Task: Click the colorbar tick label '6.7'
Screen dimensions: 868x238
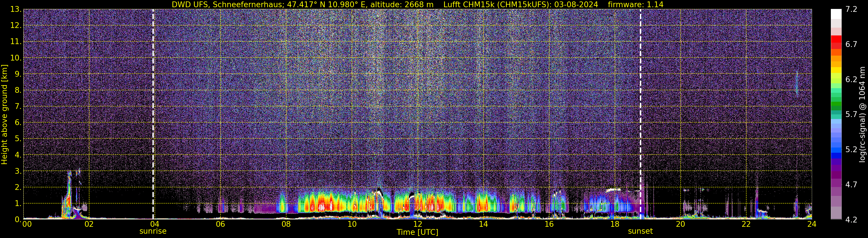Action: point(851,44)
